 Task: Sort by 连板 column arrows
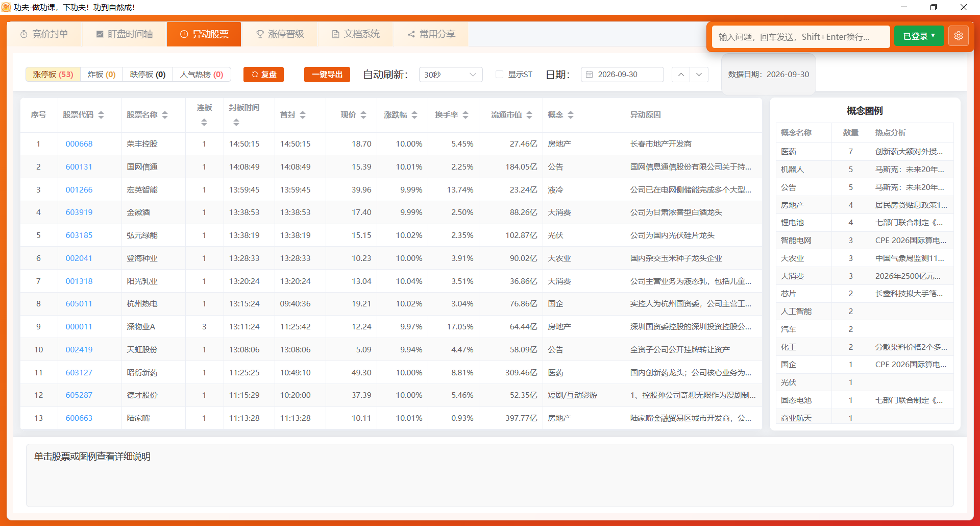(204, 123)
